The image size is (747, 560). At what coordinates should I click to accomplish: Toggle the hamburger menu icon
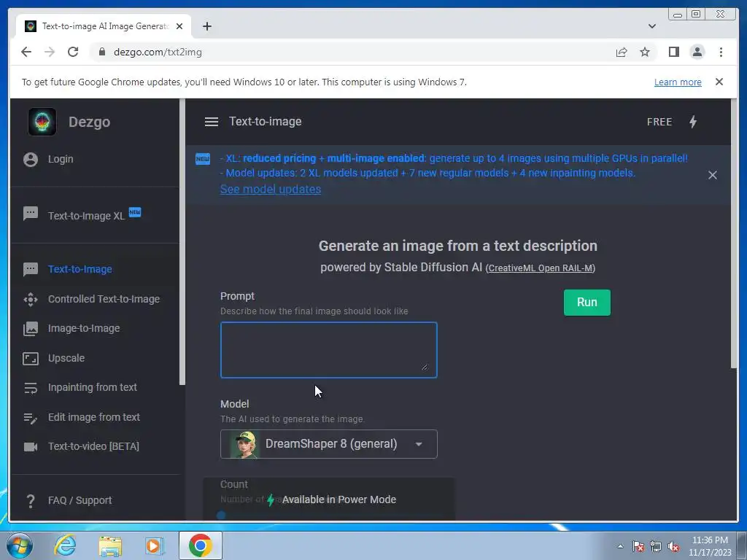[x=212, y=122]
